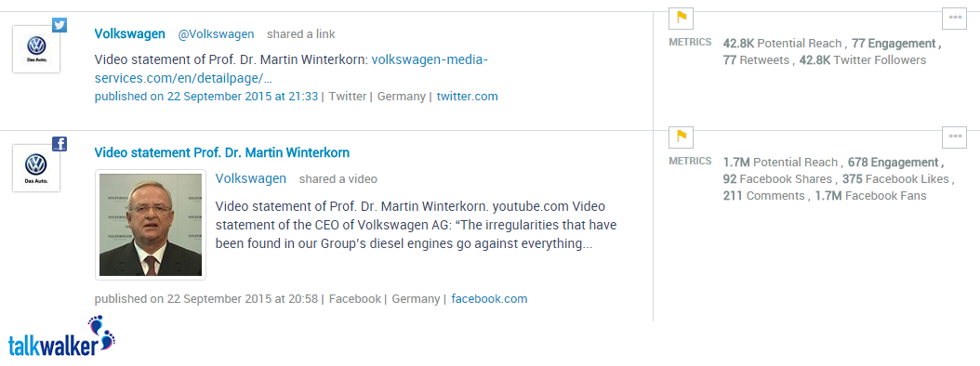This screenshot has width=980, height=366.
Task: Click the Twitter post publish date
Action: click(x=206, y=97)
